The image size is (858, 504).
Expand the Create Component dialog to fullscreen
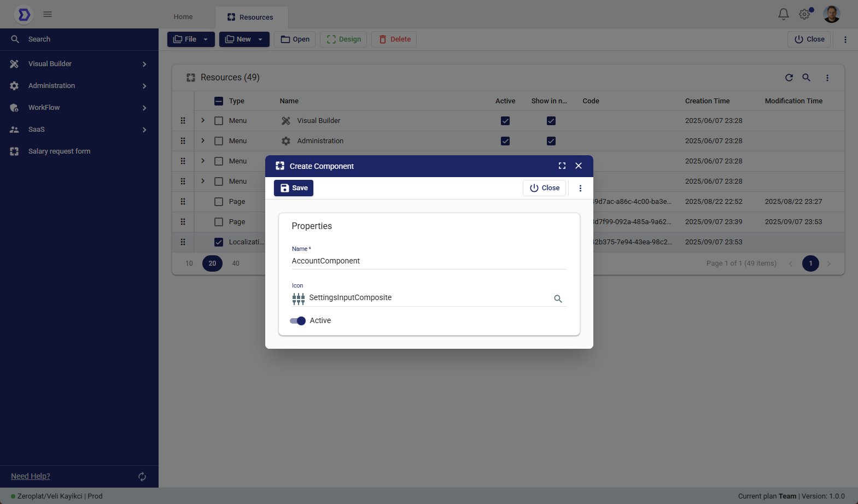tap(562, 166)
